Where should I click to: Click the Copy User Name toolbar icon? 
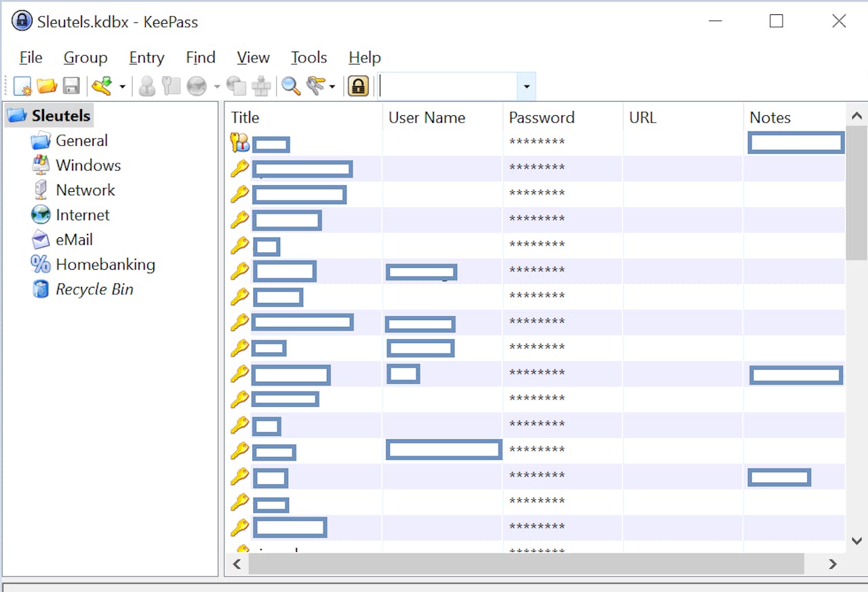146,86
